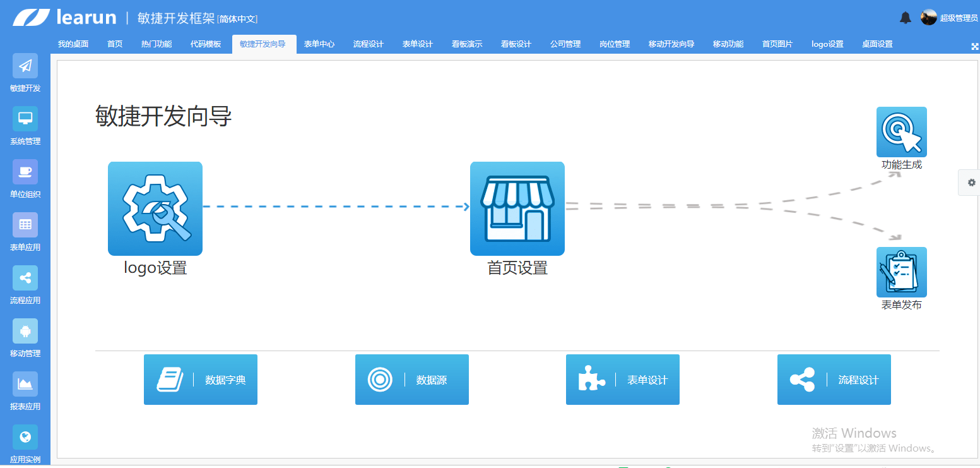Open the 单位组织 coffee cup icon

point(25,172)
